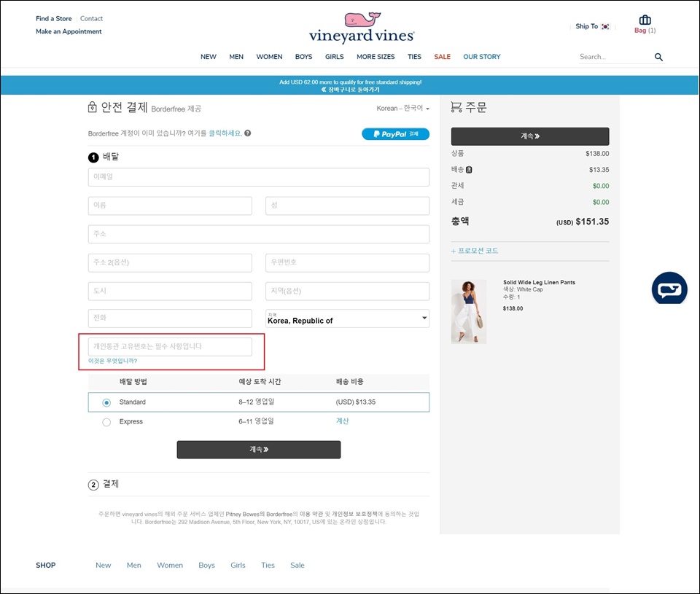
Task: Click the PayPal checkout button
Action: [x=395, y=134]
